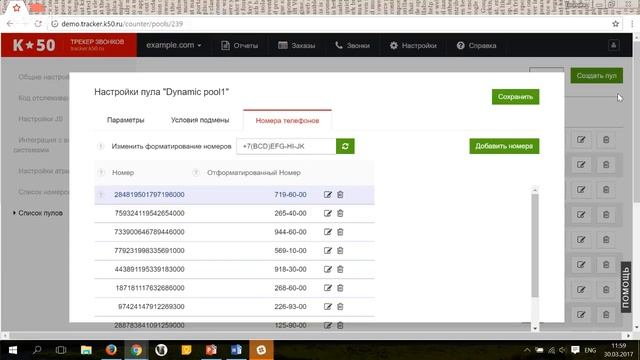640x360 pixels.
Task: Delete number row 719-60-00
Action: pyautogui.click(x=340, y=195)
